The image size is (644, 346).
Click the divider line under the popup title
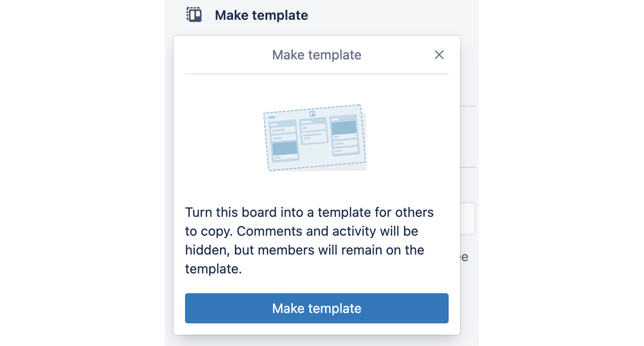coord(316,74)
